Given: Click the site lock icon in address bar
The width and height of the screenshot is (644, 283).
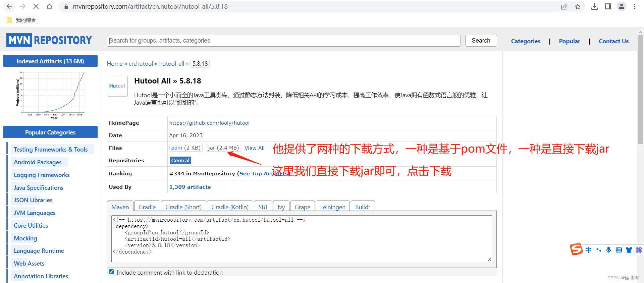Looking at the screenshot, I should [66, 7].
